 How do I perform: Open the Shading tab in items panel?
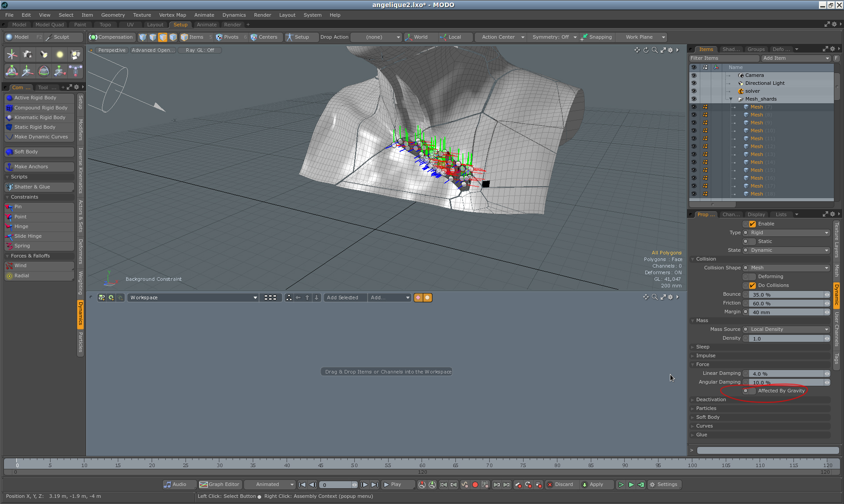point(731,49)
